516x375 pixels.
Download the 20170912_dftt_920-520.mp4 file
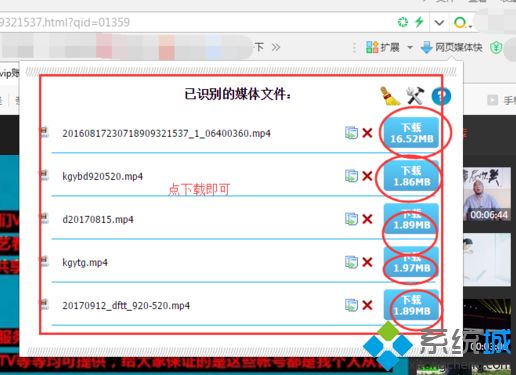411,305
